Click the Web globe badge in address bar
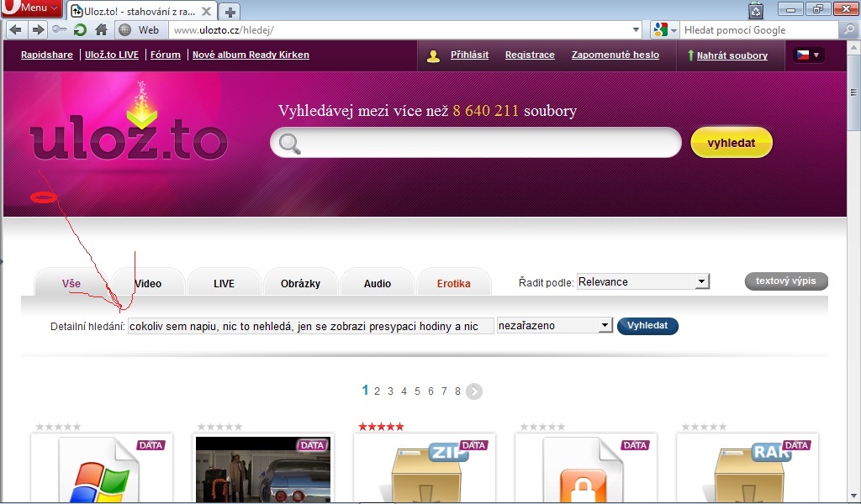861x504 pixels. pos(140,30)
